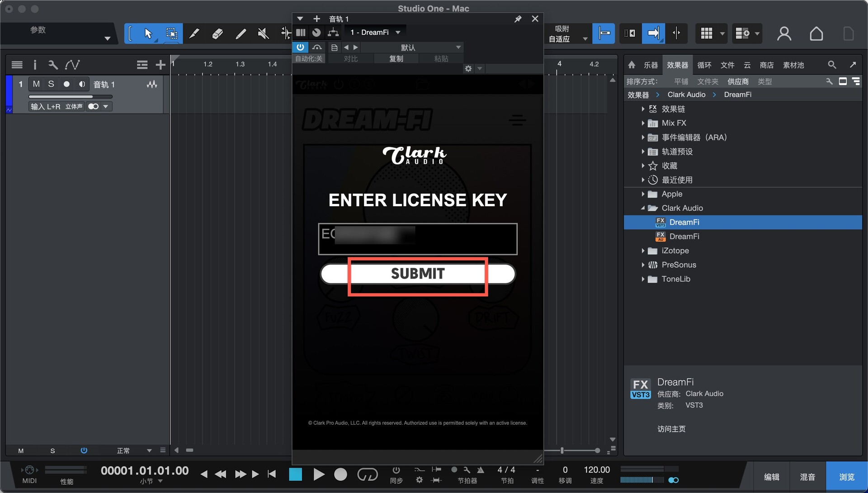Open DREAM-FI hamburger menu

pyautogui.click(x=517, y=120)
